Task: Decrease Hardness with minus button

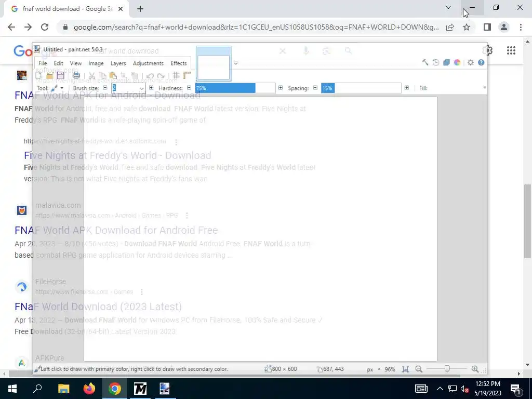Action: pyautogui.click(x=189, y=88)
